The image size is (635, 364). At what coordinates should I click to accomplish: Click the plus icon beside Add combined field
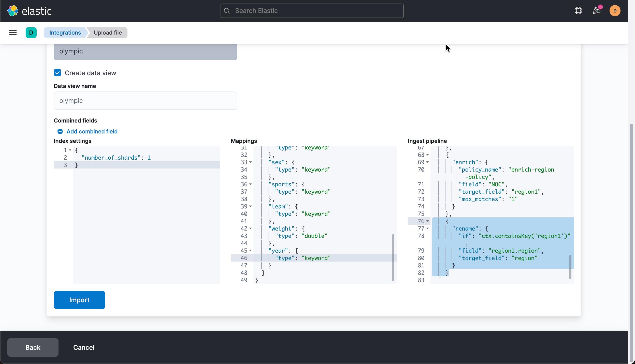tap(60, 131)
